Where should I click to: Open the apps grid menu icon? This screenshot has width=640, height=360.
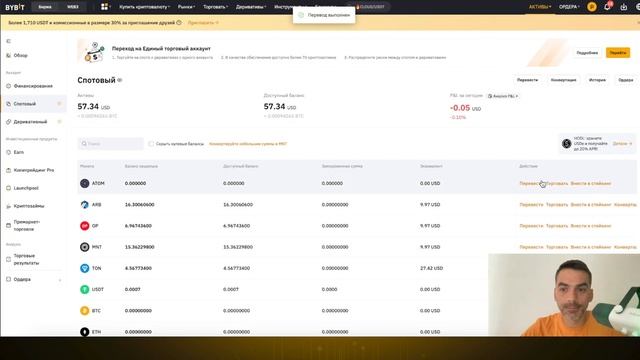click(x=104, y=7)
